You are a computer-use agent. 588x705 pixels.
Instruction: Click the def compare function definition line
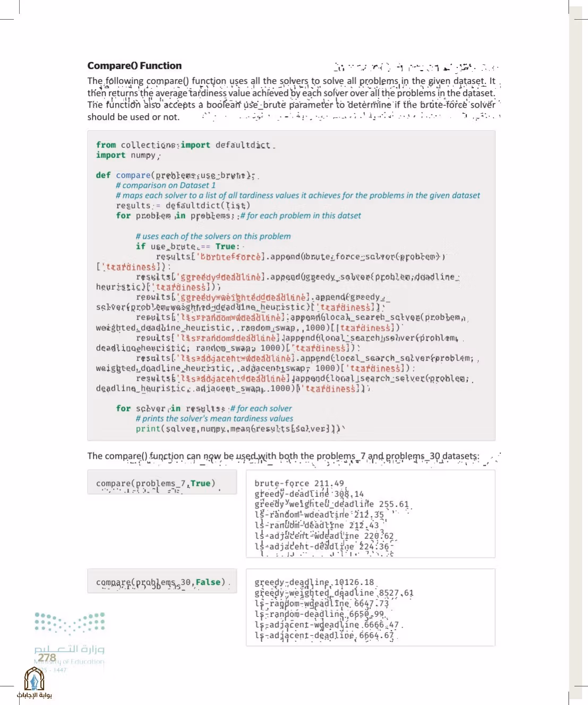coord(175,175)
